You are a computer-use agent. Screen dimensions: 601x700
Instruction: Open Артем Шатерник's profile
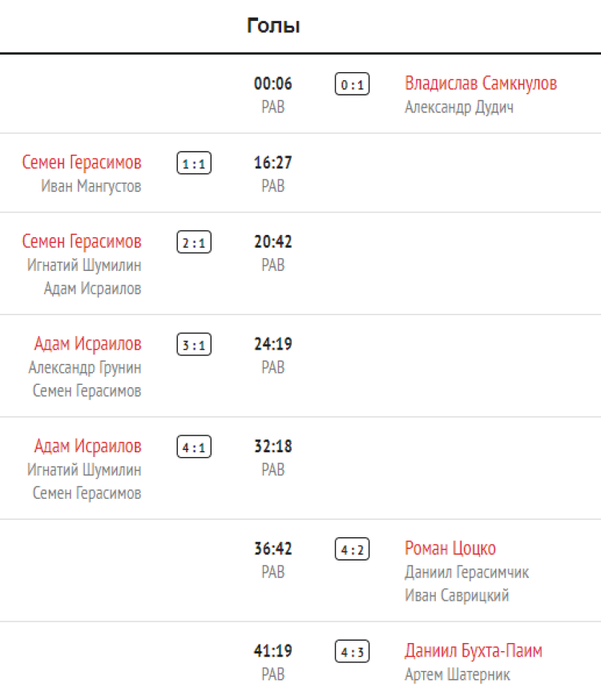(x=458, y=674)
